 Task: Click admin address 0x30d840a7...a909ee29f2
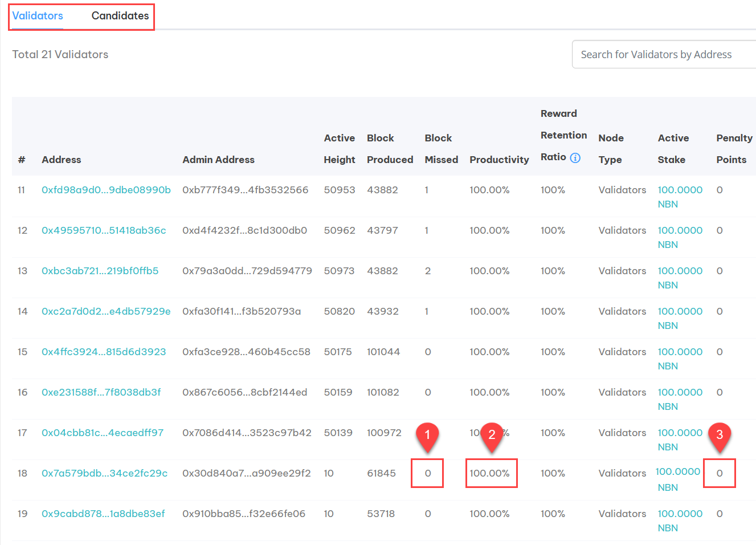[x=247, y=473]
